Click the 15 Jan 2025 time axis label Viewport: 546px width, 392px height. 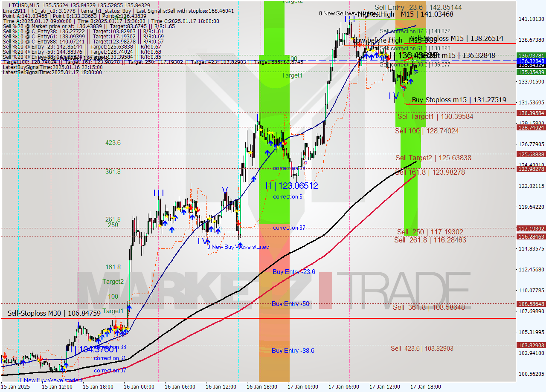pos(16,387)
